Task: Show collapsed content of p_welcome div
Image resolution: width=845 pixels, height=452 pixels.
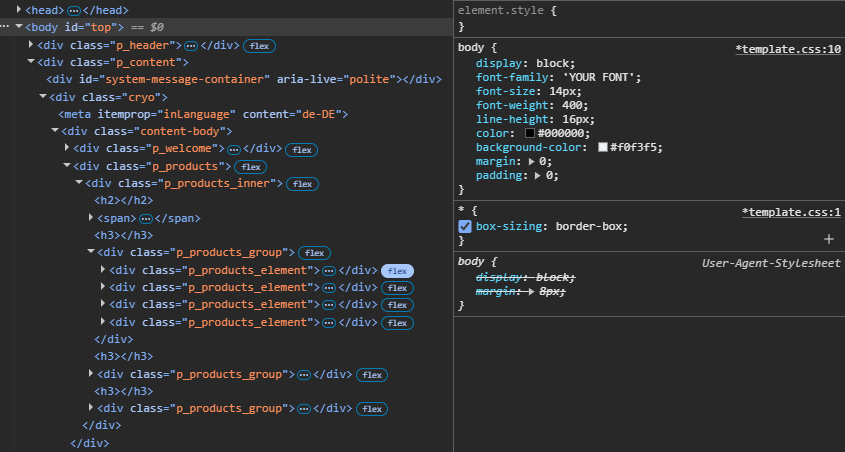Action: click(x=233, y=150)
